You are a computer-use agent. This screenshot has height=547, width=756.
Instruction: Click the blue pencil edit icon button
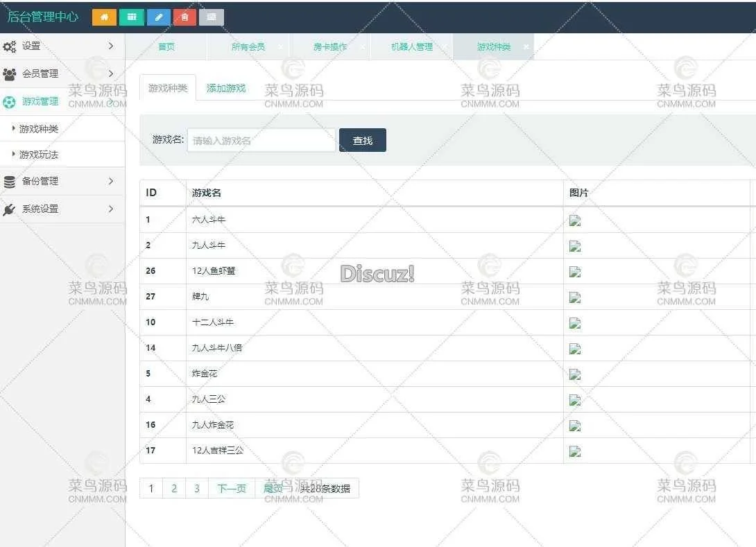pyautogui.click(x=158, y=17)
